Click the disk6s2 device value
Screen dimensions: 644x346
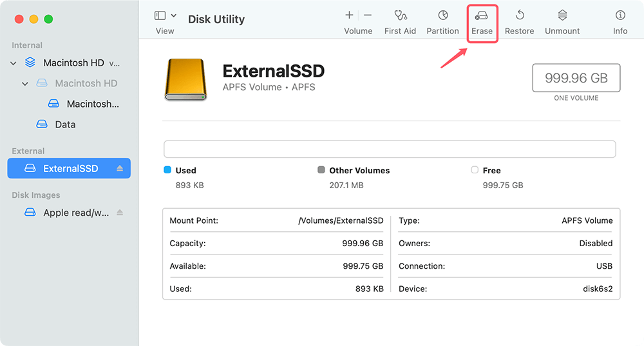coord(598,289)
